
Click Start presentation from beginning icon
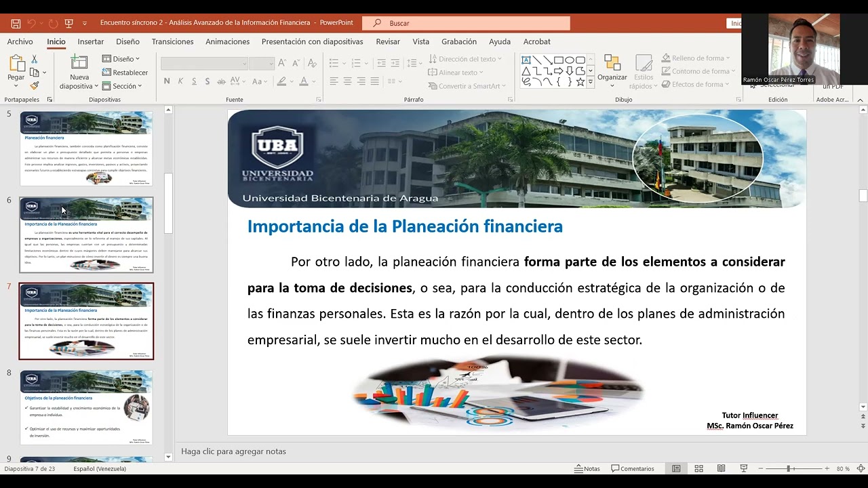tap(68, 23)
